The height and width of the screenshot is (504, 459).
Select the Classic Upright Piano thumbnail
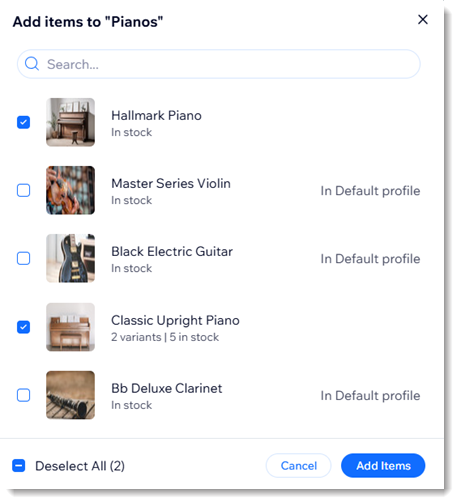(x=70, y=327)
